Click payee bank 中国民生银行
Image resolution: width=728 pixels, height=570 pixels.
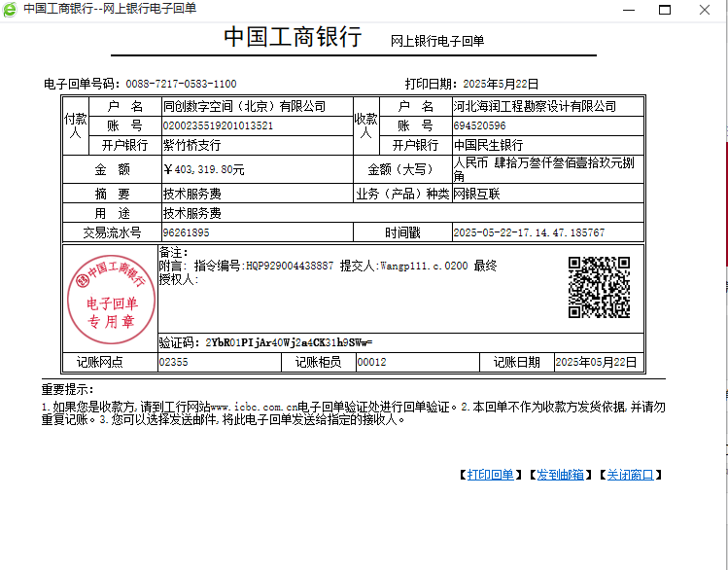[x=489, y=145]
